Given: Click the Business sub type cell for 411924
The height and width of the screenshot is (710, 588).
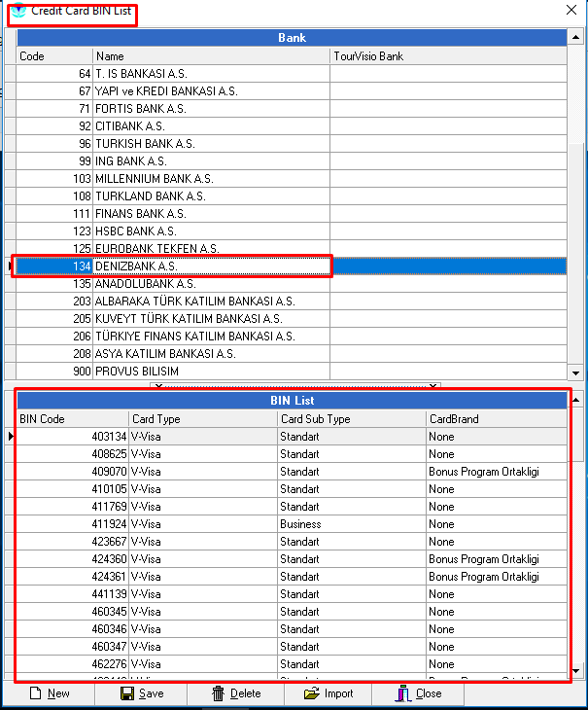Looking at the screenshot, I should pos(352,524).
